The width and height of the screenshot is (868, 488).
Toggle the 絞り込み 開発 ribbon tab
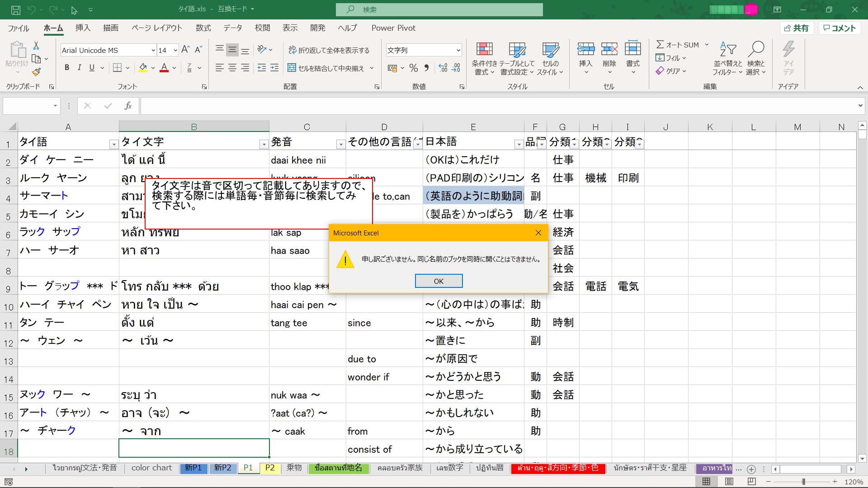pyautogui.click(x=317, y=28)
